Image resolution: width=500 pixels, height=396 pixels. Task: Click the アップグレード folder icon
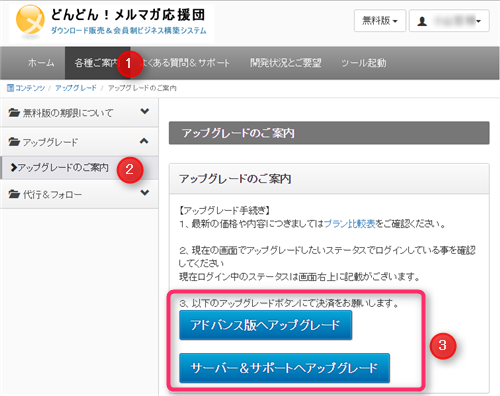pos(14,142)
